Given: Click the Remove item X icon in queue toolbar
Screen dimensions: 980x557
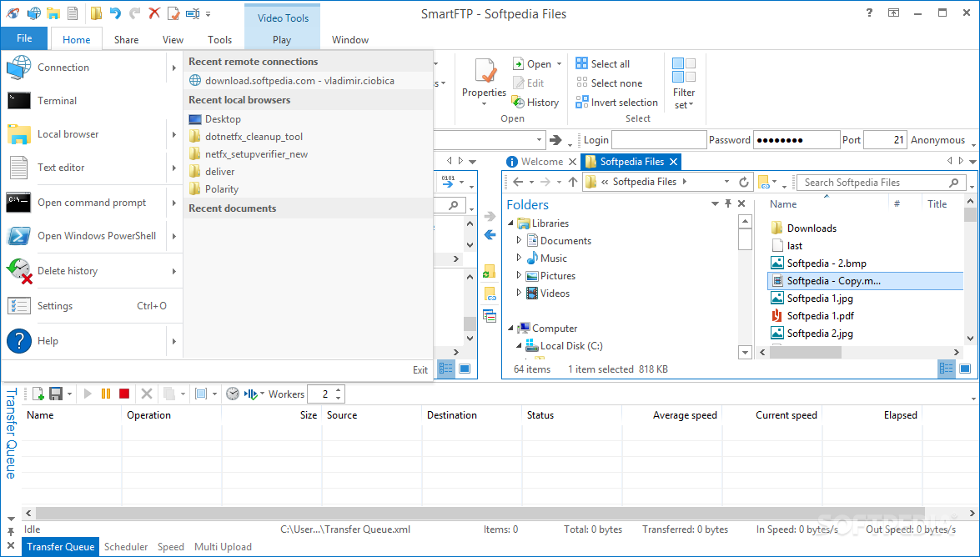Looking at the screenshot, I should click(x=147, y=394).
